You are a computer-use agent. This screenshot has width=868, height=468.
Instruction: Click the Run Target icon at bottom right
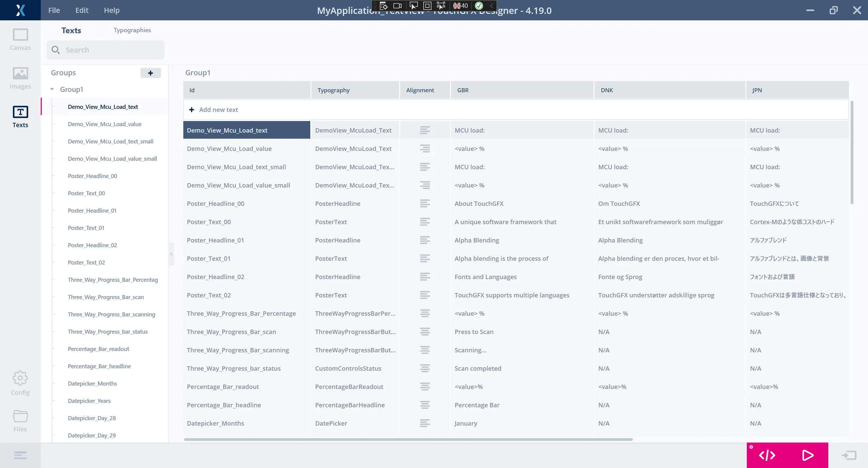click(849, 455)
